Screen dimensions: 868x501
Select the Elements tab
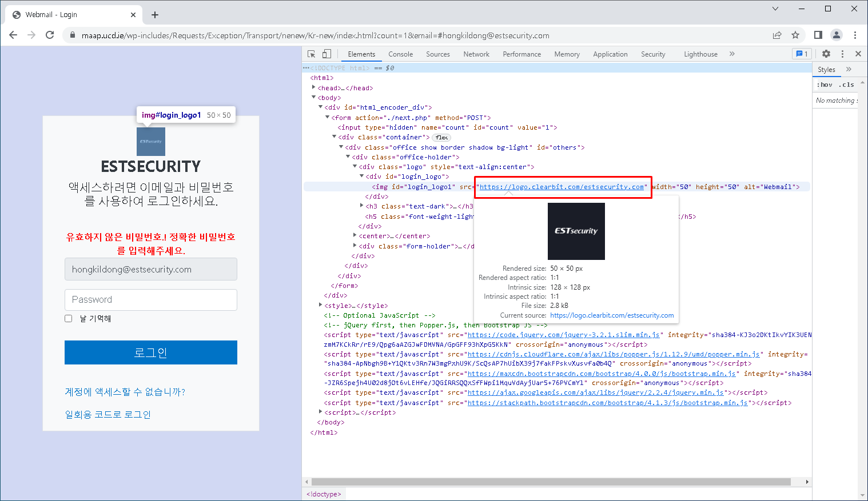(361, 54)
